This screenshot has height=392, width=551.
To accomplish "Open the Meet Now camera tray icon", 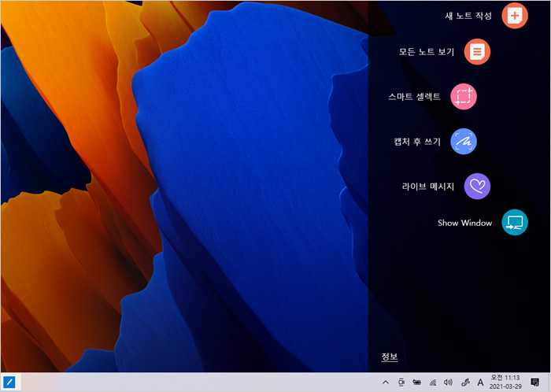I will click(401, 383).
